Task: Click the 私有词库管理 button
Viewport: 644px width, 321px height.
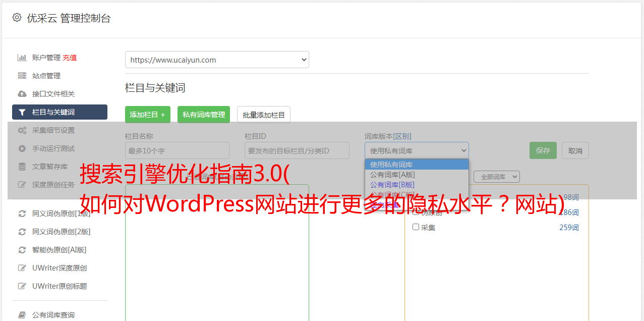Action: [x=204, y=115]
